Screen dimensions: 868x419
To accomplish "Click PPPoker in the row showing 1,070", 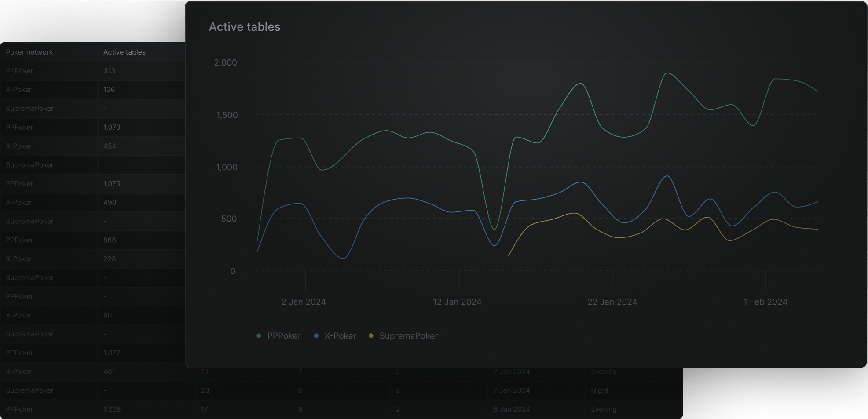I will click(19, 127).
